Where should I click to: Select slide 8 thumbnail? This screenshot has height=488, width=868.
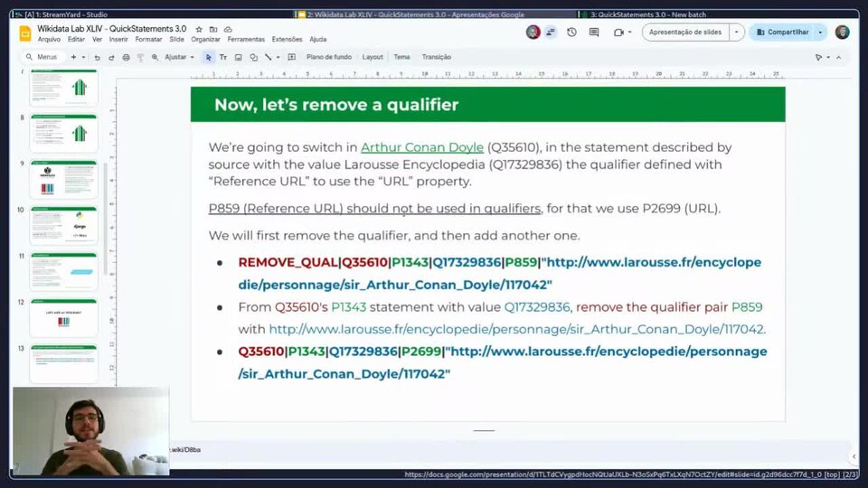pos(63,133)
